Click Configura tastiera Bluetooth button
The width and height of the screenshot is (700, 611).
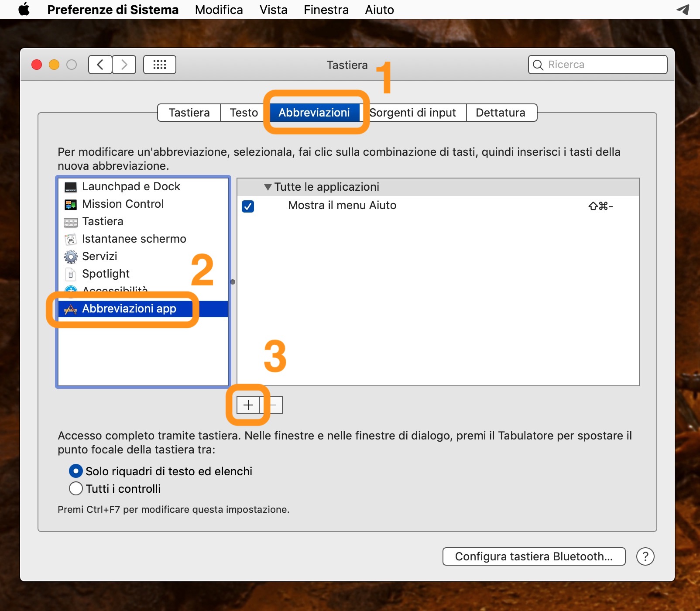(534, 556)
